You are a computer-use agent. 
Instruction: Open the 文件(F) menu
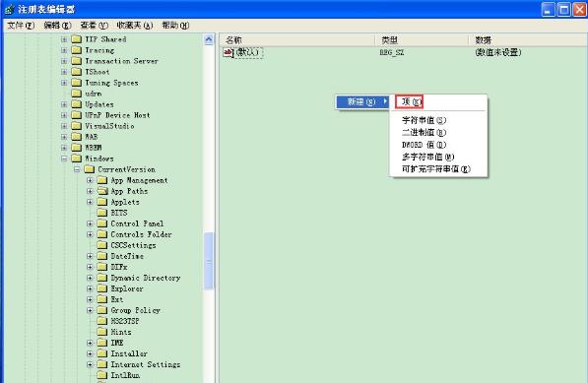21,26
